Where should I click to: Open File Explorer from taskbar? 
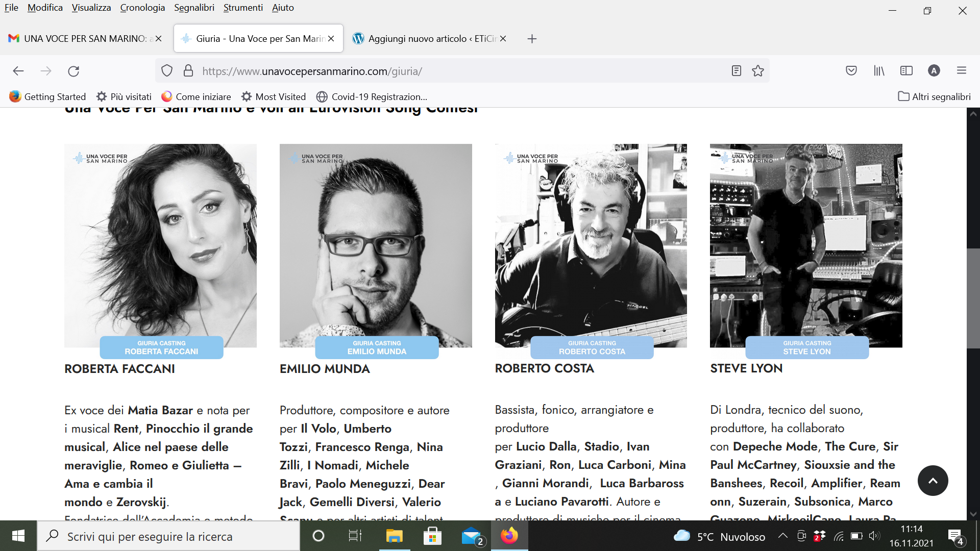394,536
